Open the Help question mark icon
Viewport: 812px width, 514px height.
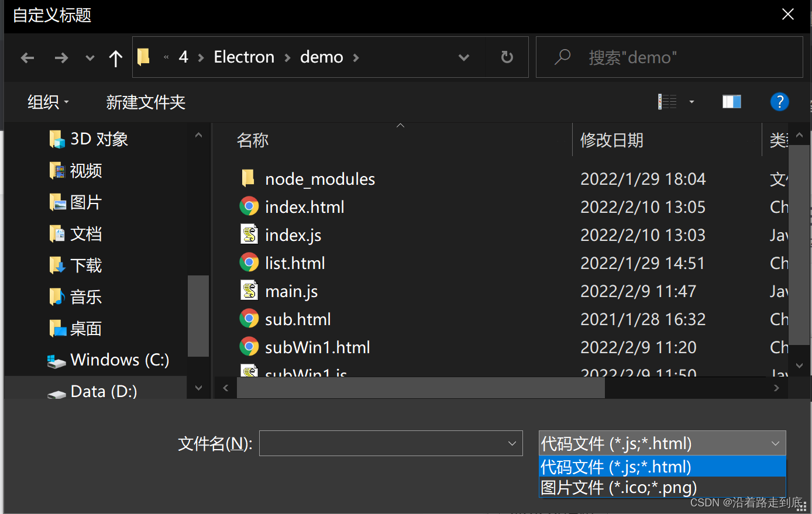tap(779, 101)
